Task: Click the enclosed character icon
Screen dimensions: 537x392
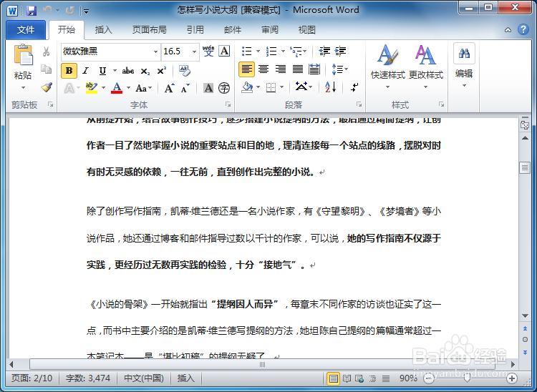Action: tap(224, 88)
